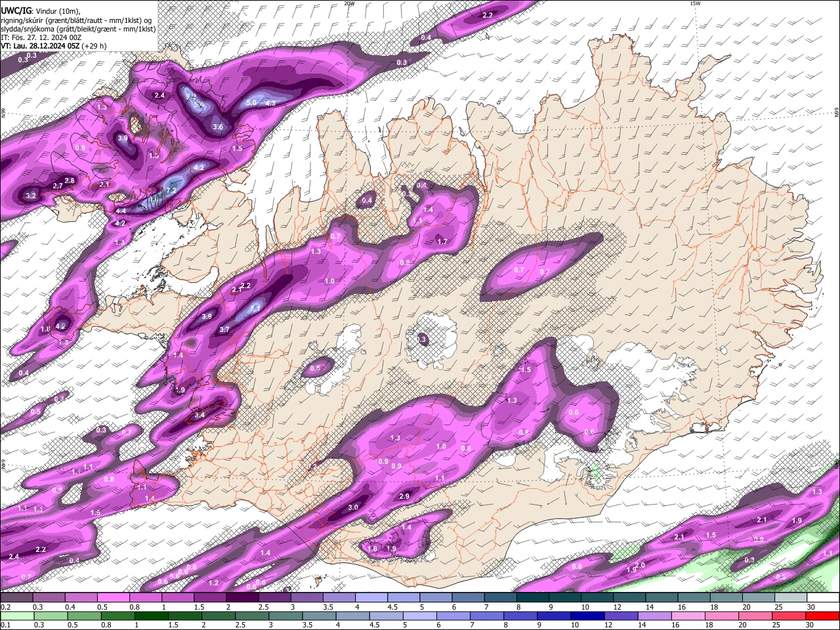Click the 20W longitude label
This screenshot has width=840, height=630.
click(349, 3)
